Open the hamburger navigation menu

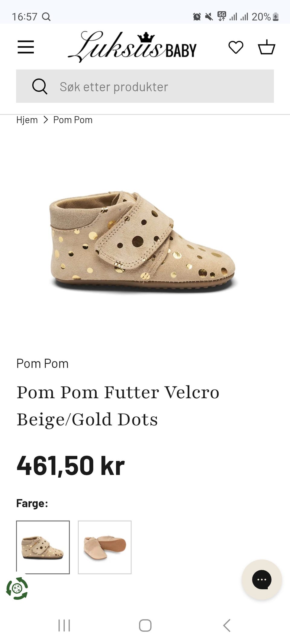point(26,47)
